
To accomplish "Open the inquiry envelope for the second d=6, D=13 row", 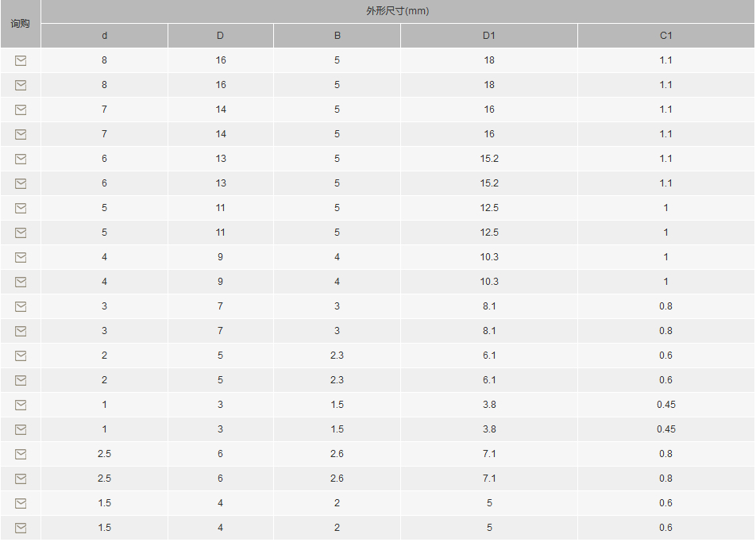I will pos(21,183).
